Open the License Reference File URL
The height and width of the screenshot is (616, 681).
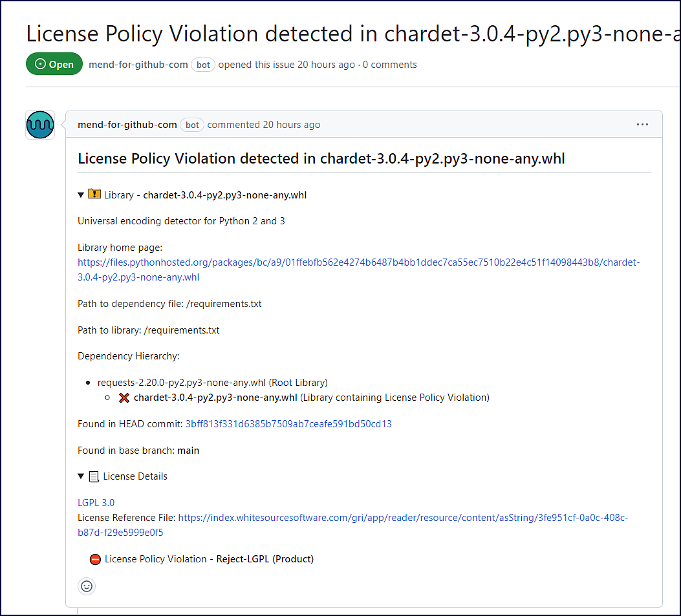(403, 518)
